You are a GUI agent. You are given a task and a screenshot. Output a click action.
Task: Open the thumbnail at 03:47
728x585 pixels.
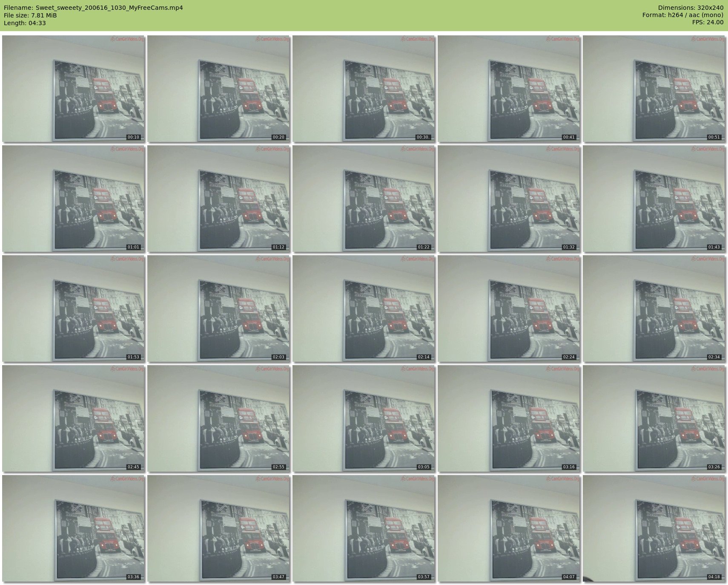[x=218, y=528]
